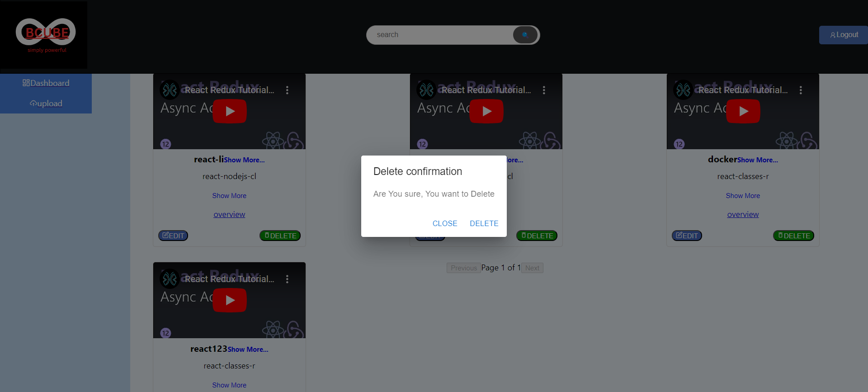Image resolution: width=868 pixels, height=392 pixels.
Task: Click 'react-classes-r' text on react123 card
Action: coord(229,366)
